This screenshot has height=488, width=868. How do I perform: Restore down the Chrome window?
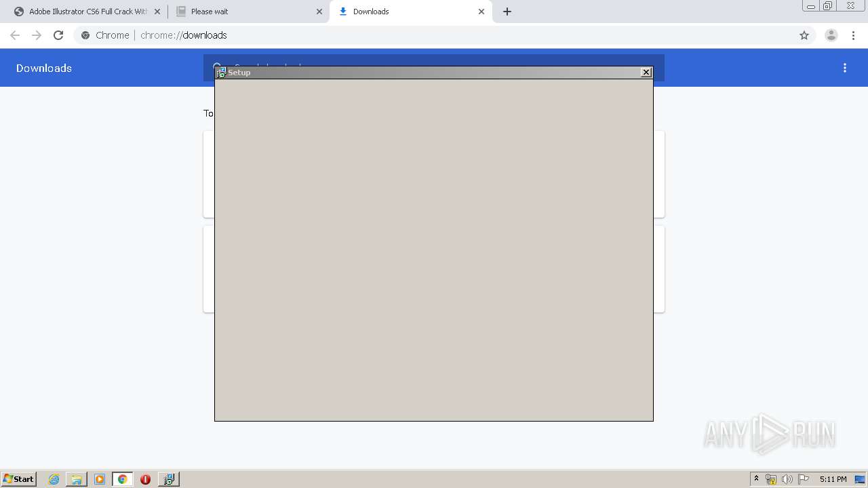coord(828,6)
